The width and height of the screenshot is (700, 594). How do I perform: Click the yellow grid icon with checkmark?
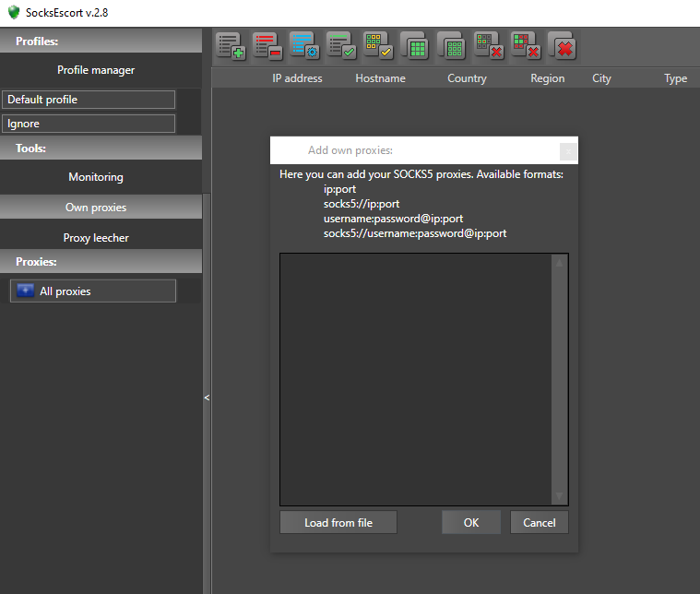tap(378, 46)
